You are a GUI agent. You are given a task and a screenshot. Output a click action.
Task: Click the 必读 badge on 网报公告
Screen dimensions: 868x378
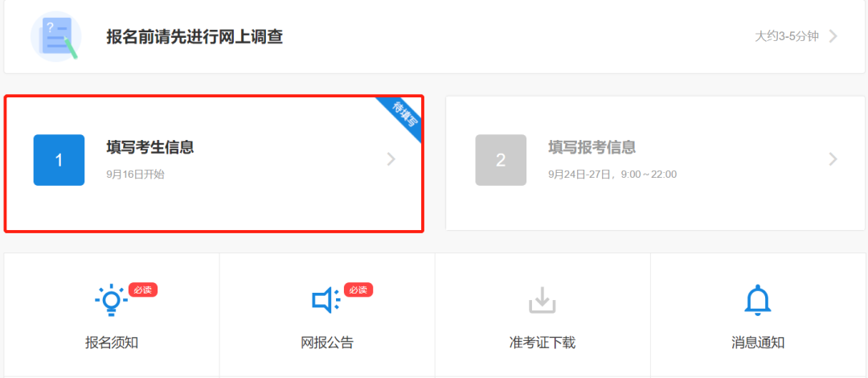point(358,290)
